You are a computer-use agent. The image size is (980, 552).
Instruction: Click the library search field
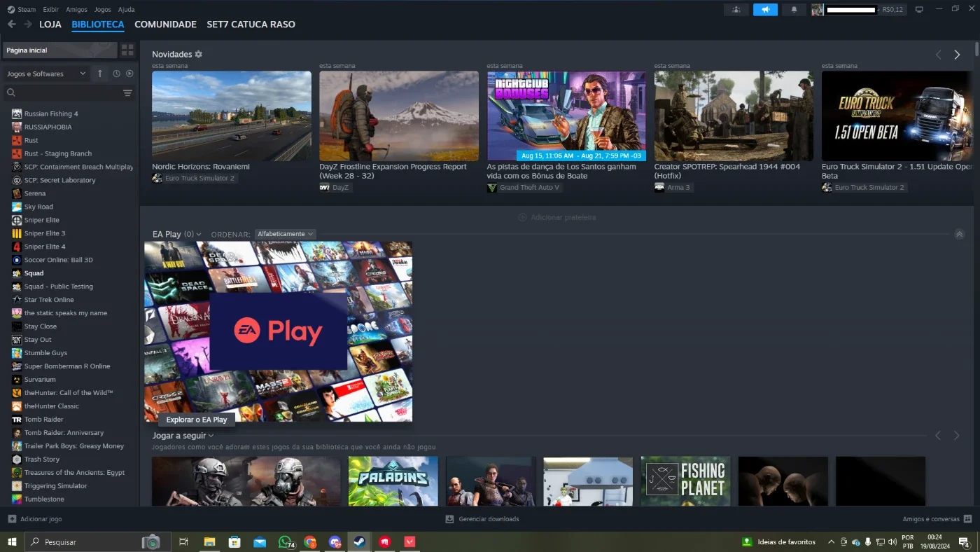[62, 92]
